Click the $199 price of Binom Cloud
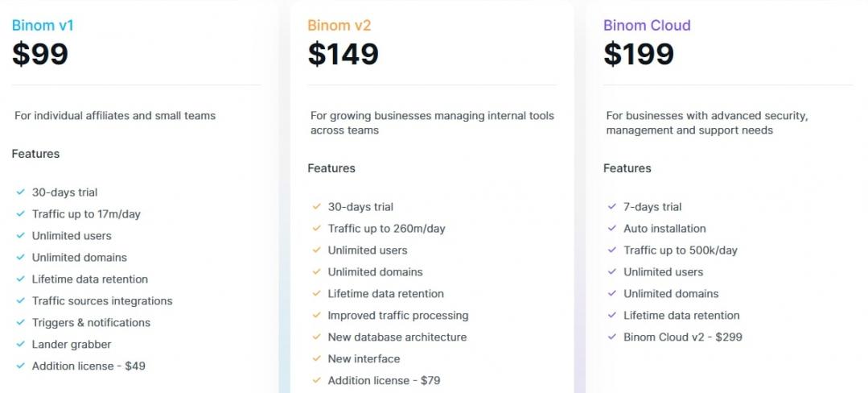The height and width of the screenshot is (393, 868). [x=639, y=54]
